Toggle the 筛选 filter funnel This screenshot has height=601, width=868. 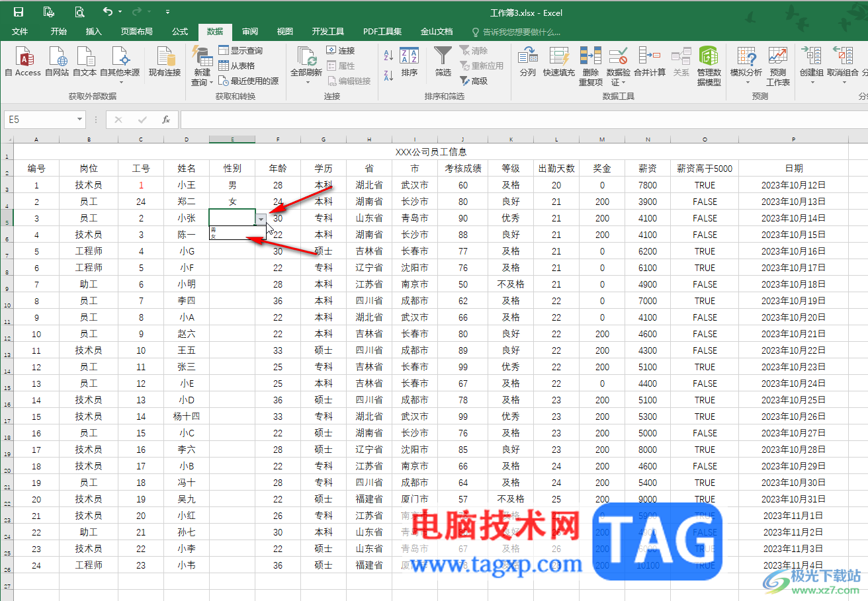pos(443,61)
